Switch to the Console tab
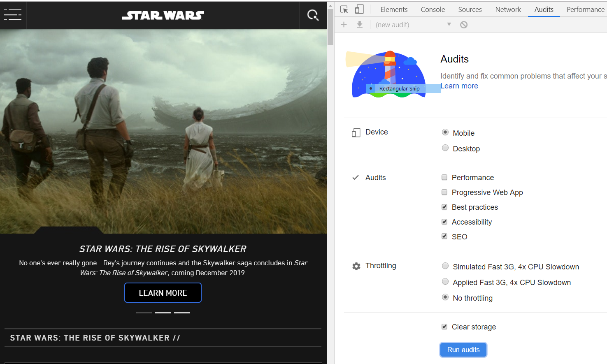The height and width of the screenshot is (364, 607). (433, 9)
